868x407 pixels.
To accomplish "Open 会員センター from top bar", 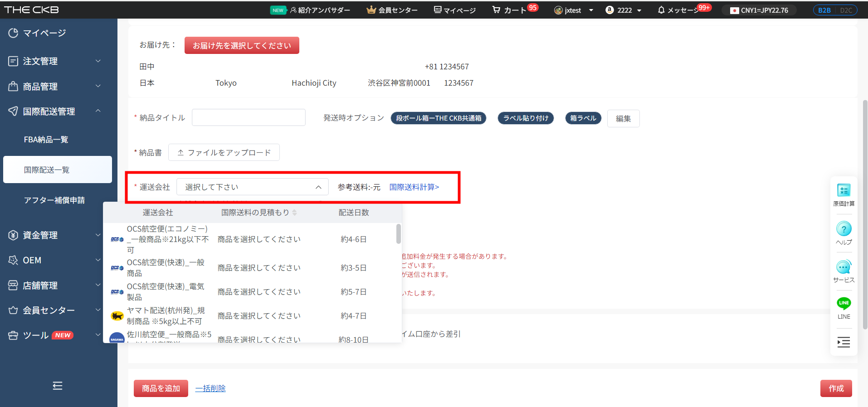I will (392, 10).
